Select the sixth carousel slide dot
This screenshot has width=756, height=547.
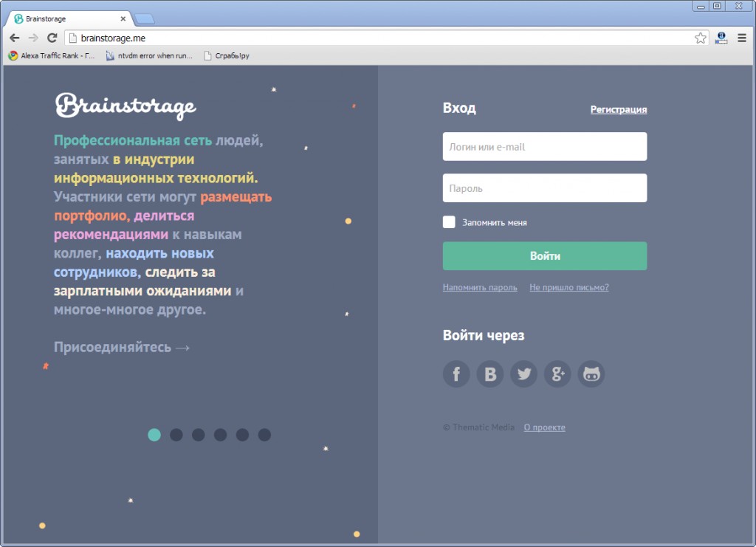tap(264, 435)
